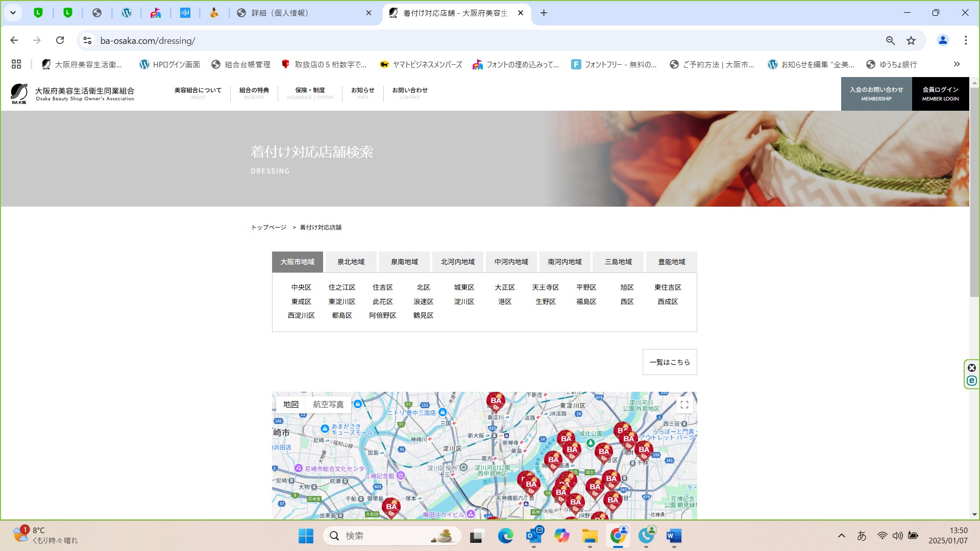Screen dimensions: 980x551
Task: Bookmark this page with star icon
Action: tap(911, 40)
